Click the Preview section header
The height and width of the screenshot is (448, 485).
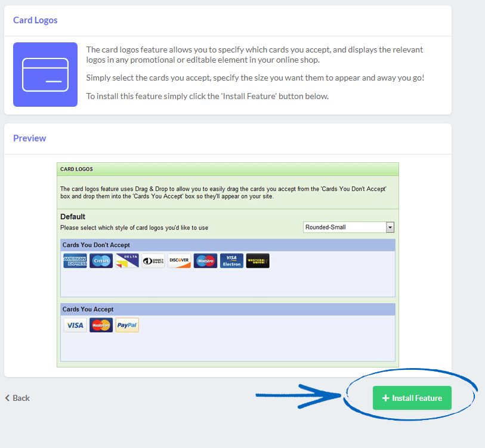pos(29,138)
